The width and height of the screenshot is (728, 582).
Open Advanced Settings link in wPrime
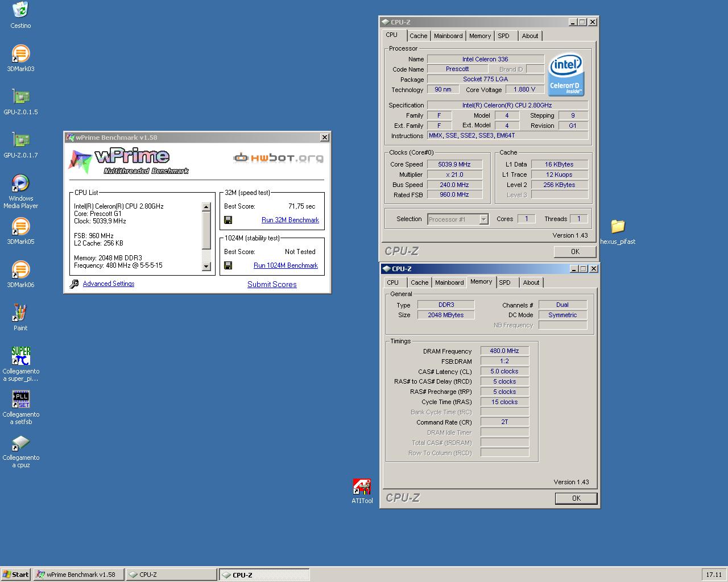tap(109, 284)
